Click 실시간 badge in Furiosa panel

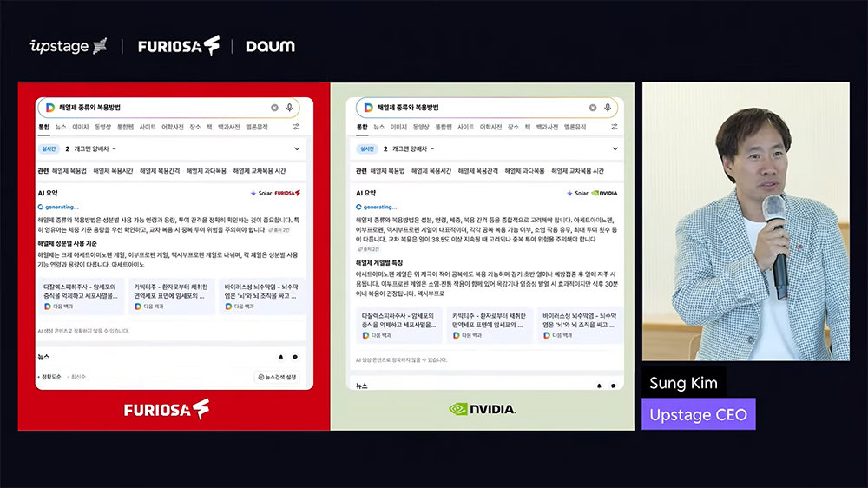point(49,149)
